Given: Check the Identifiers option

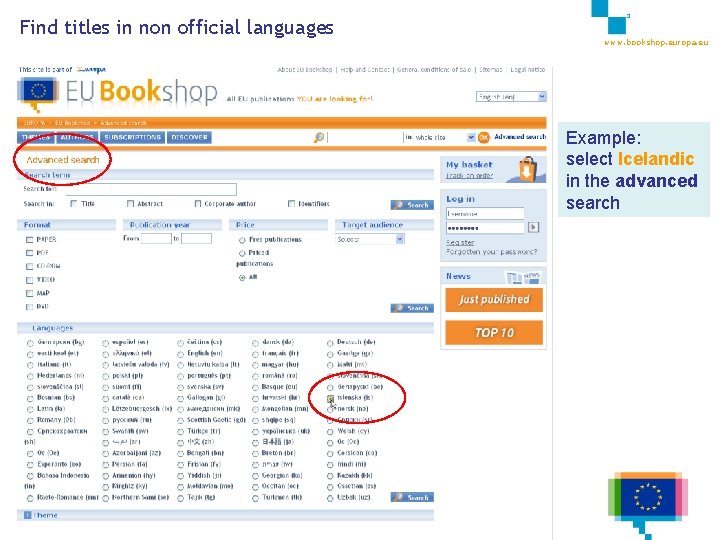Looking at the screenshot, I should point(291,203).
